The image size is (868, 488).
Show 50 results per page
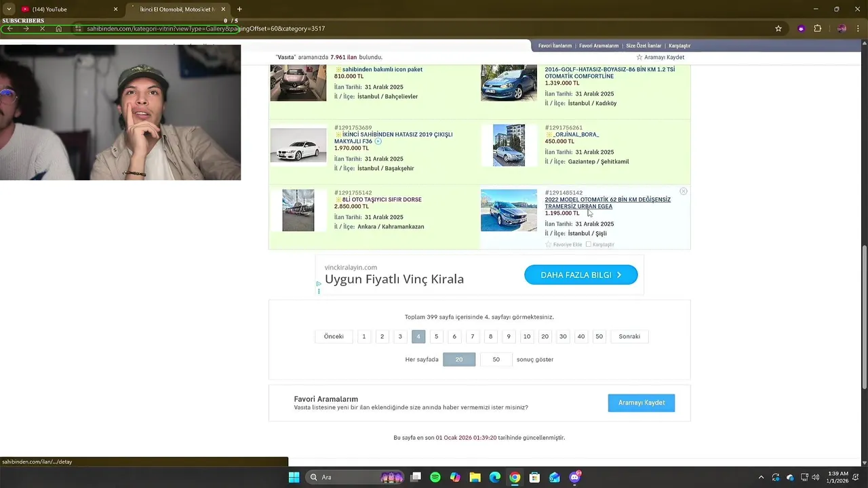coord(496,360)
